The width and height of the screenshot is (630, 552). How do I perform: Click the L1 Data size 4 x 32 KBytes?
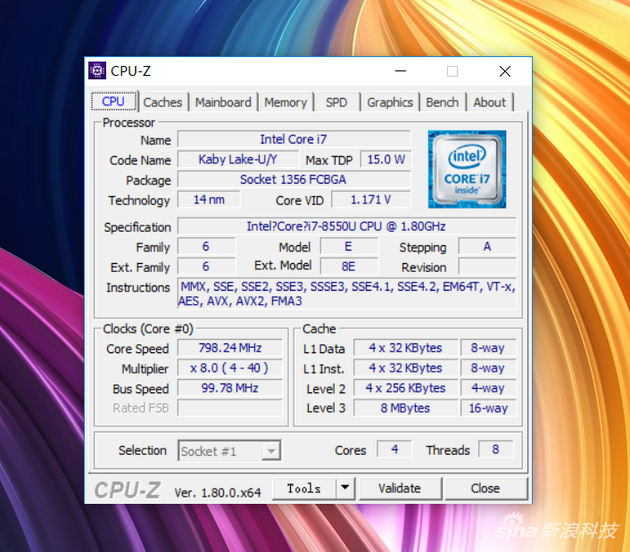(405, 348)
